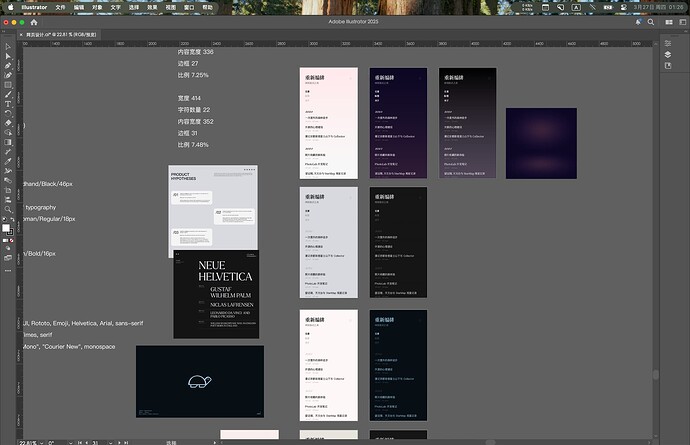Select the Curvature tool
This screenshot has height=445, width=690.
click(x=8, y=75)
